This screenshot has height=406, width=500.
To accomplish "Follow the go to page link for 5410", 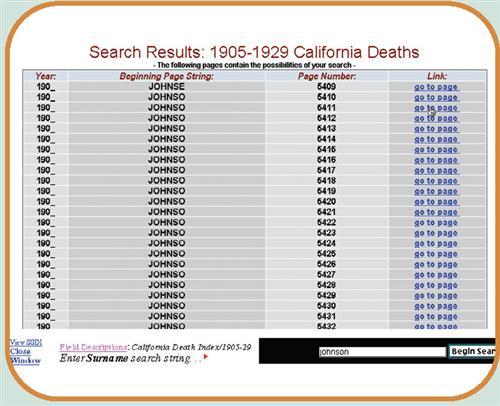I will pos(436,97).
